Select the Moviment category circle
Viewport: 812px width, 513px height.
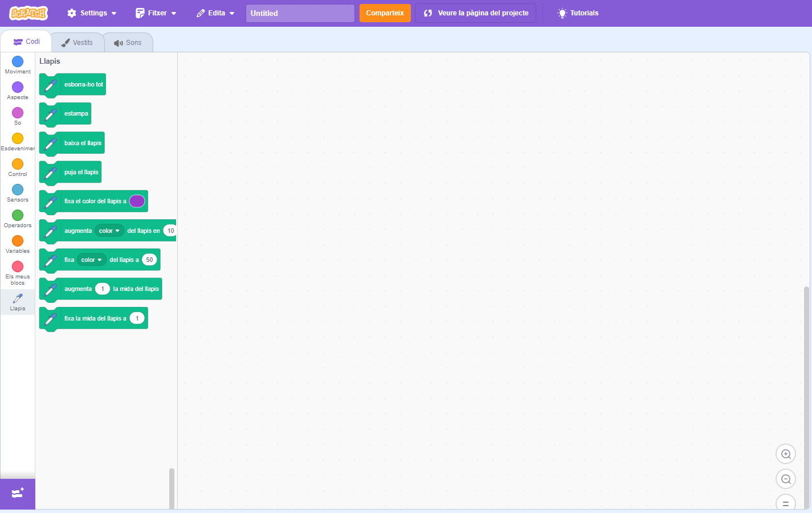[x=18, y=61]
